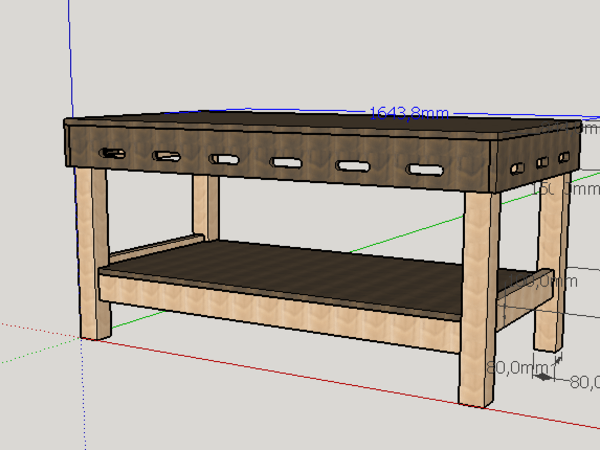Viewport: 600px width, 450px height.
Task: Click the fifth slot on front apron
Action: 353,166
